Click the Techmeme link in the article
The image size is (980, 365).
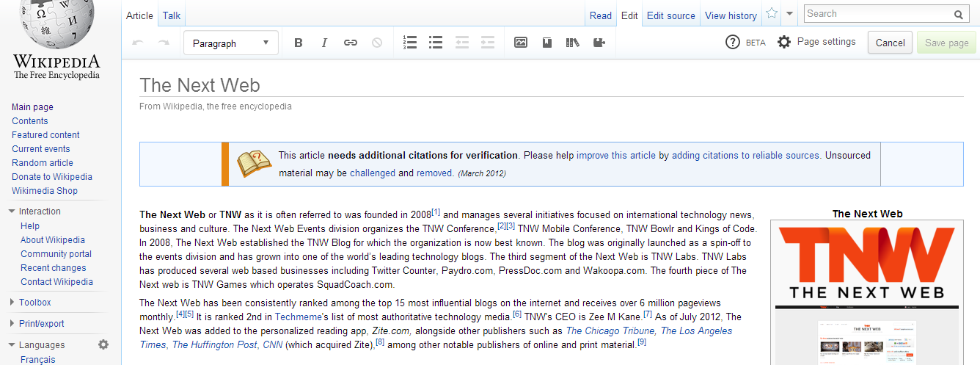[299, 317]
